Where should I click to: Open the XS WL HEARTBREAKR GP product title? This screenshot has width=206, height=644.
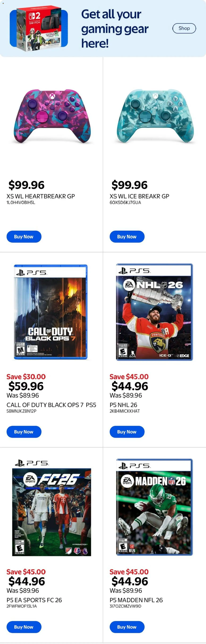click(41, 196)
